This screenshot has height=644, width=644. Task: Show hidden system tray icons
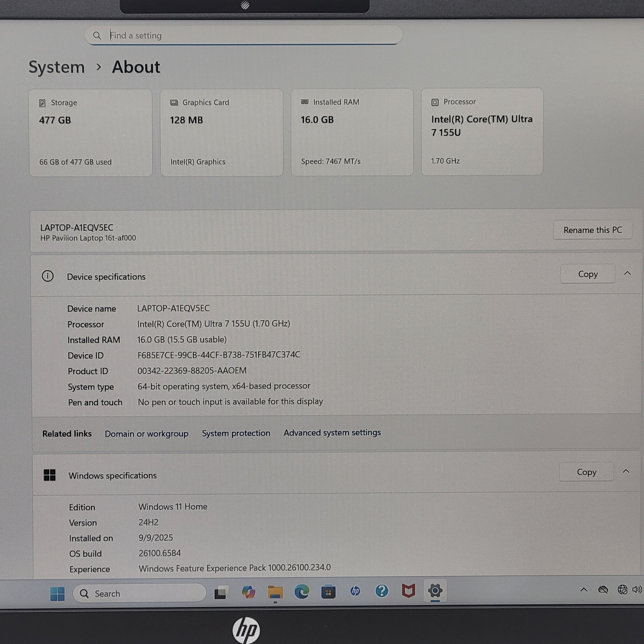[584, 590]
